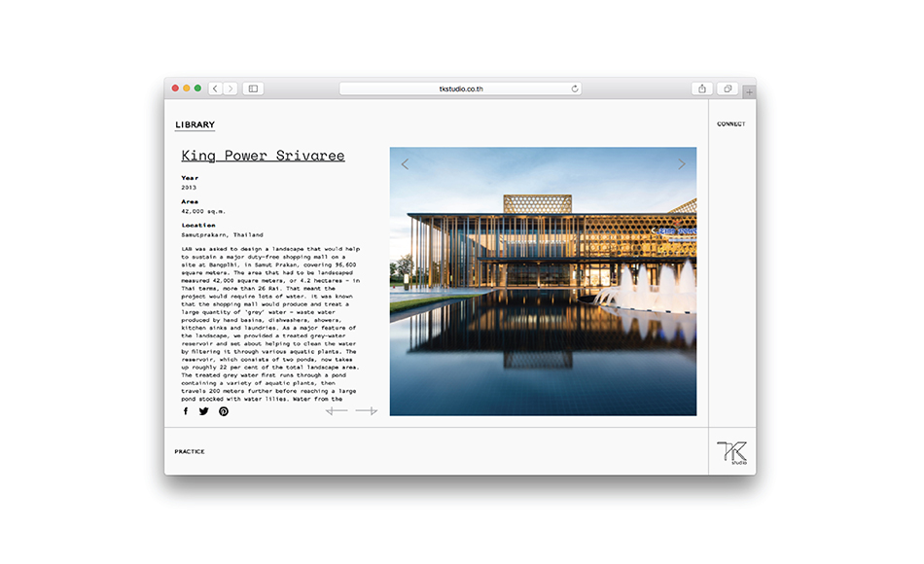Click the Safari forward navigation arrow
Screen dimensions: 924x564
(x=231, y=88)
